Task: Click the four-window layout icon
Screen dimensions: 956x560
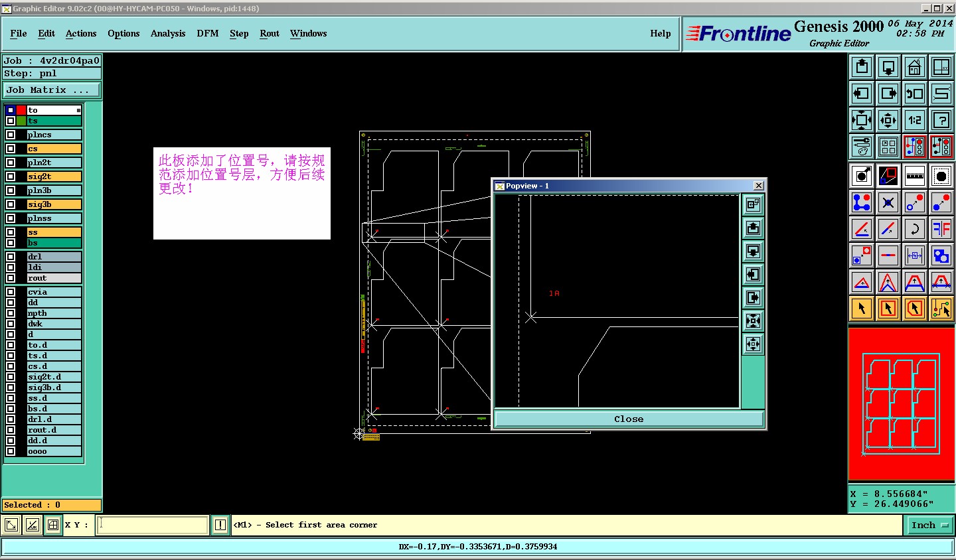Action: tap(888, 147)
